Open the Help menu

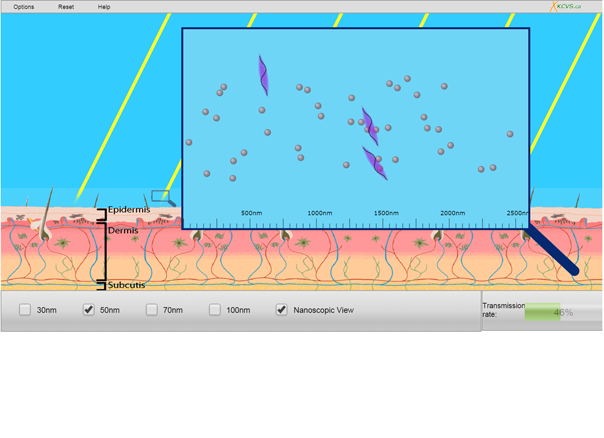[104, 7]
